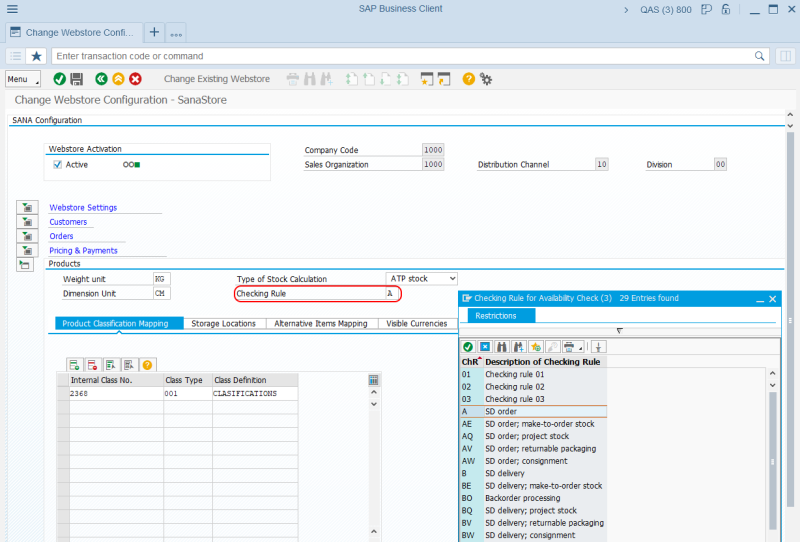Select the Change Webstore Confi... window tab
Screen dimensions: 800x542
73,33
